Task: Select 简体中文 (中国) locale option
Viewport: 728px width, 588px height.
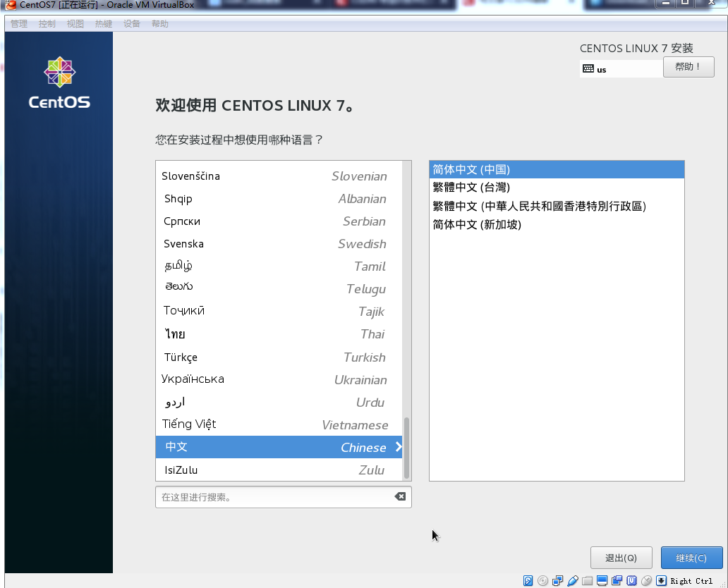Action: coord(471,169)
